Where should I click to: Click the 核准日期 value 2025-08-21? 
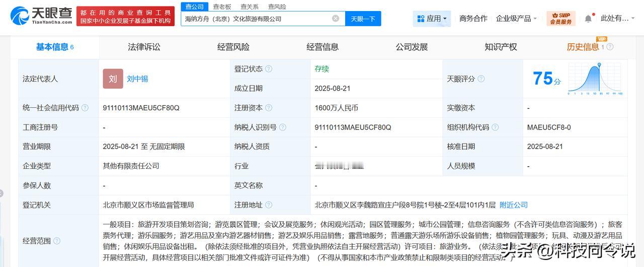[x=545, y=147]
